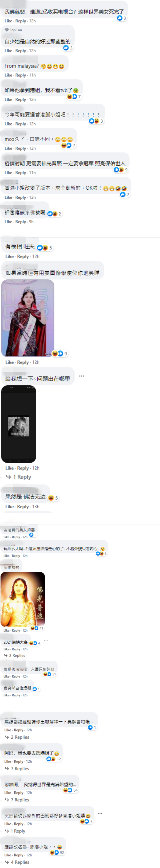View reactions count 51 on 佛祖佛法無邊 comment
Image resolution: width=160 pixels, height=868 pixels.
[50, 674]
